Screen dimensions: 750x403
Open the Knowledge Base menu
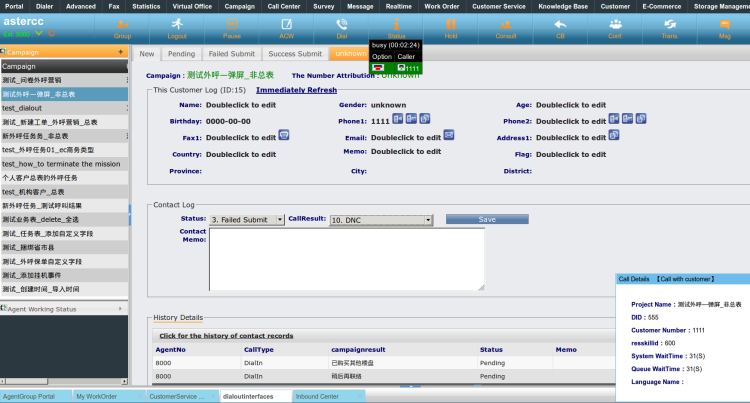563,6
